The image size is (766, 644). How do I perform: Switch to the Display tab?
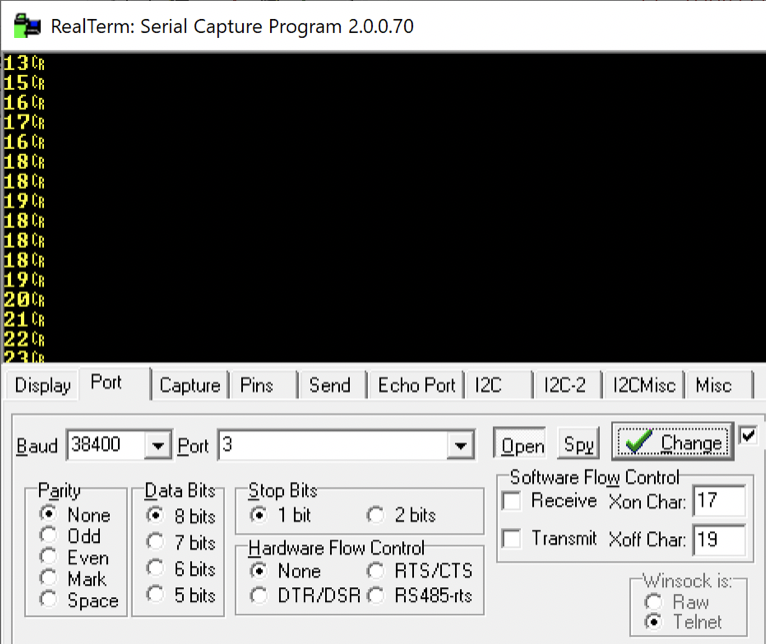43,385
